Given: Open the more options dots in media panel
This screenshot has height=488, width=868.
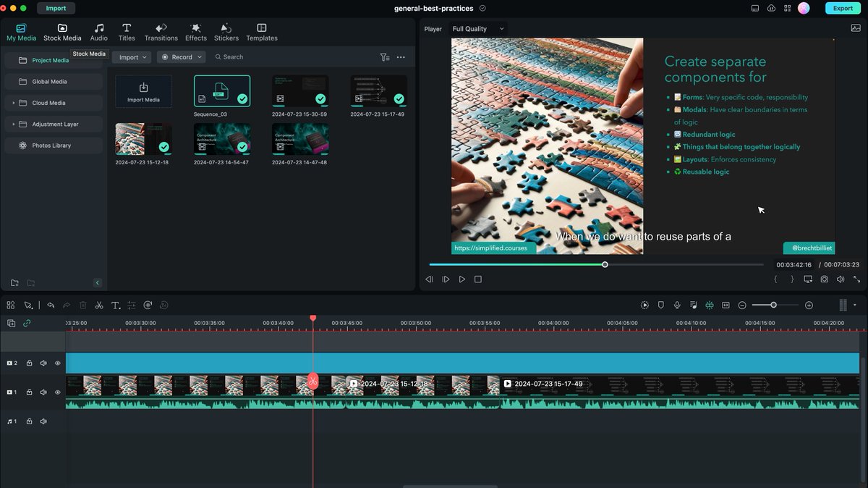Looking at the screenshot, I should 401,57.
